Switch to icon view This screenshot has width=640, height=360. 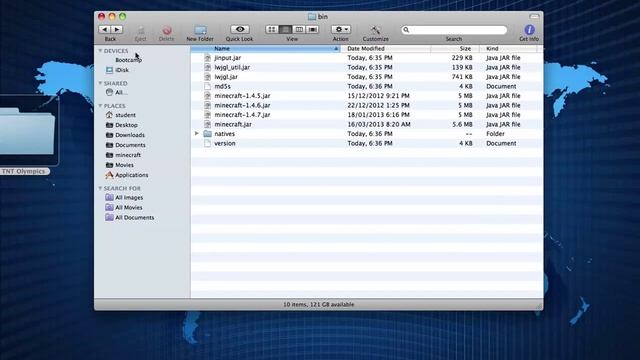tap(272, 29)
